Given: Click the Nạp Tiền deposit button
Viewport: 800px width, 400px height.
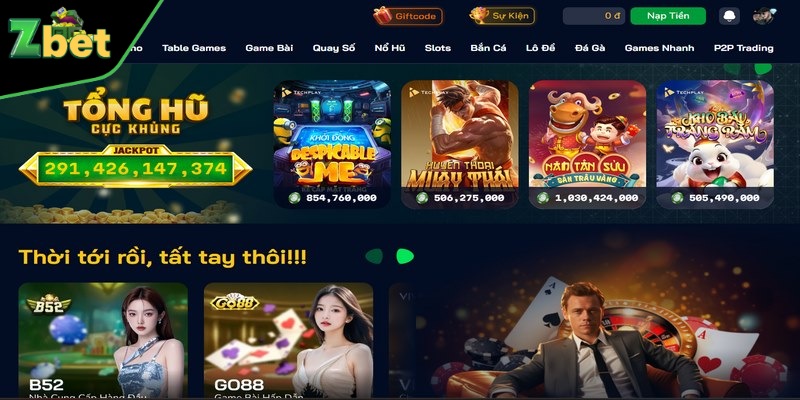Looking at the screenshot, I should point(668,16).
